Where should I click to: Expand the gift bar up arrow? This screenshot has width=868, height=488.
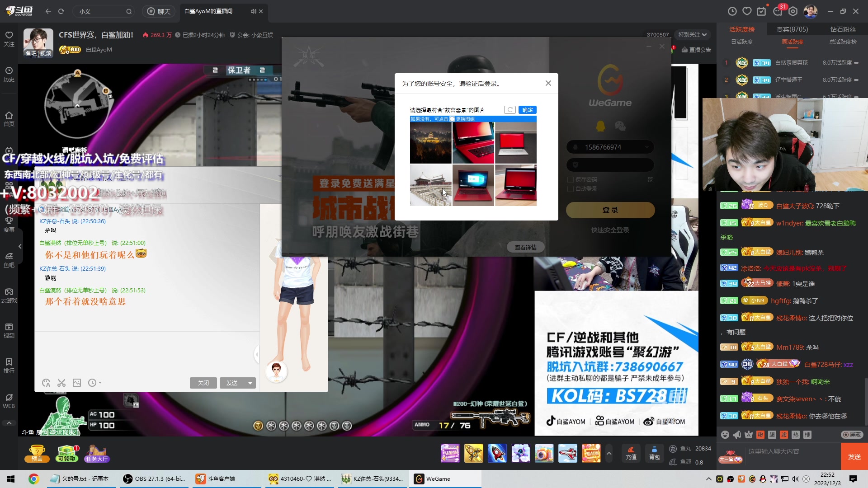(609, 453)
